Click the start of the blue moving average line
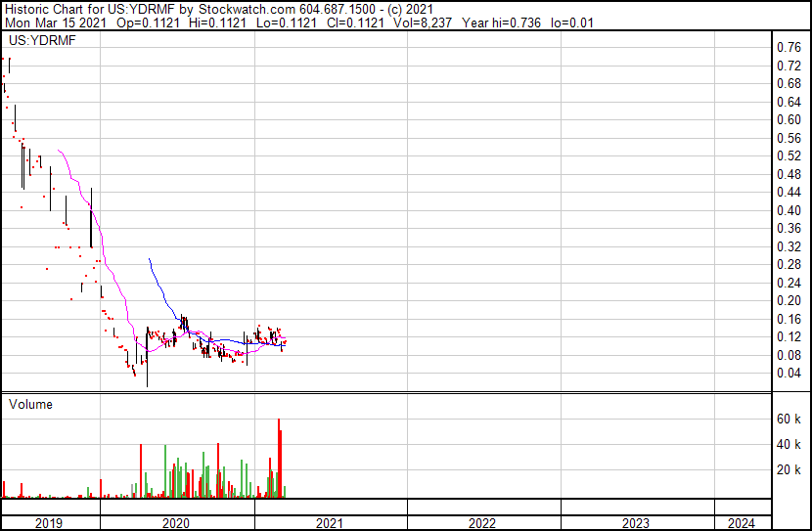 click(x=149, y=259)
